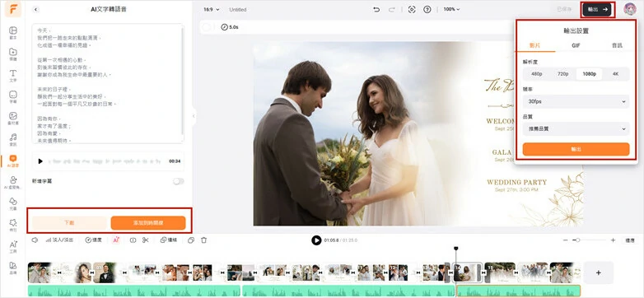Open the Templates panel in sidebar
The image size is (644, 298).
13,33
